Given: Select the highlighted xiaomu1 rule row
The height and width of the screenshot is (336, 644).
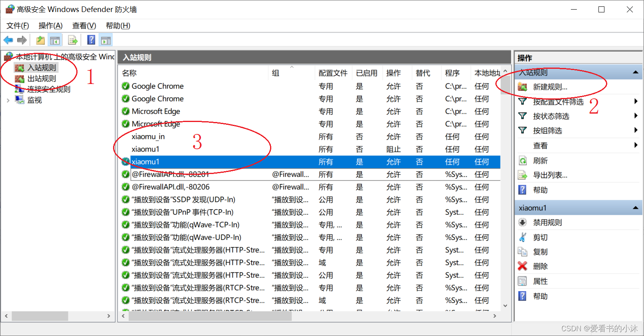Looking at the screenshot, I should tap(310, 162).
